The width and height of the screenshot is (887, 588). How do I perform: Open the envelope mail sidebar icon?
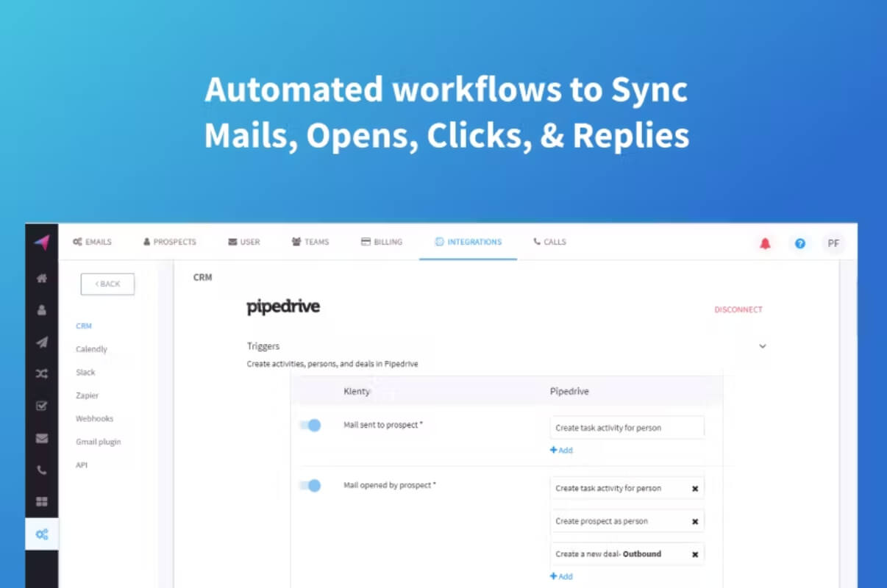pyautogui.click(x=42, y=438)
